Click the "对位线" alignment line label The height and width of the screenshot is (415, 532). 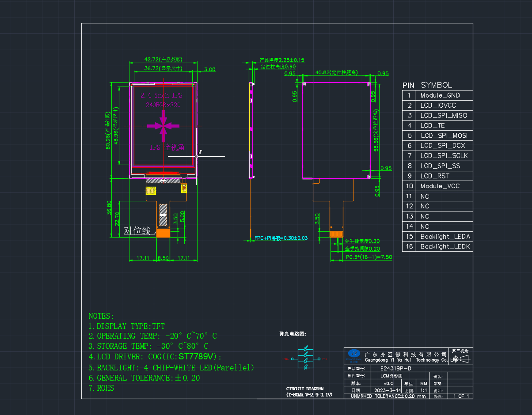point(137,230)
